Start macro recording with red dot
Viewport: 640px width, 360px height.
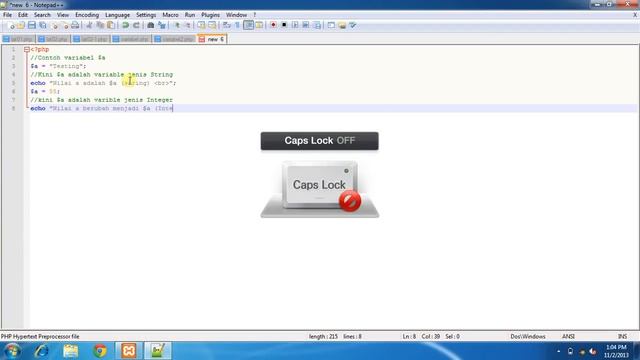(273, 25)
